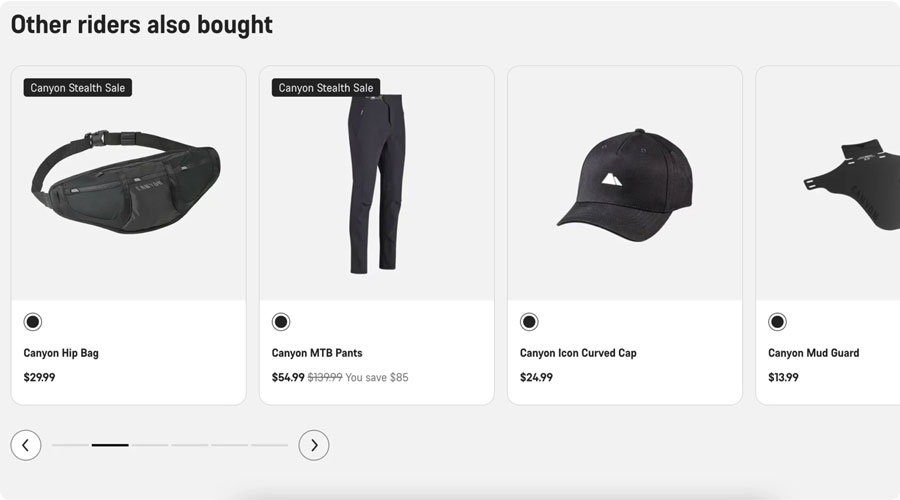Open the Canyon Hip Bag product image
Viewport: 900px width, 500px height.
(x=128, y=185)
